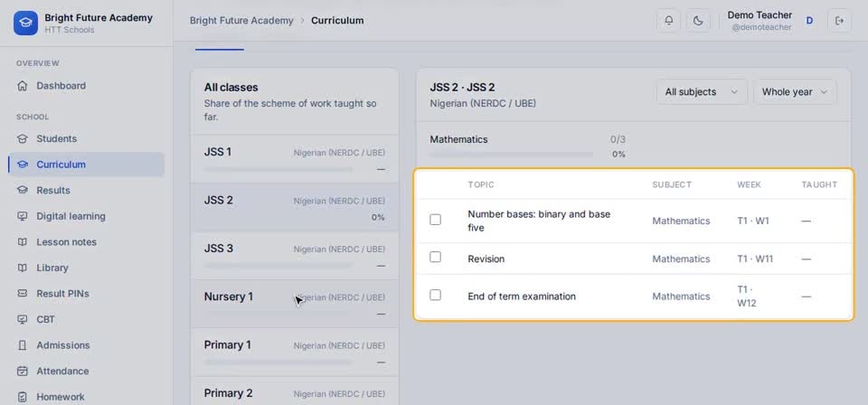Click the 'Revision' topic text
The width and height of the screenshot is (868, 405).
[486, 259]
